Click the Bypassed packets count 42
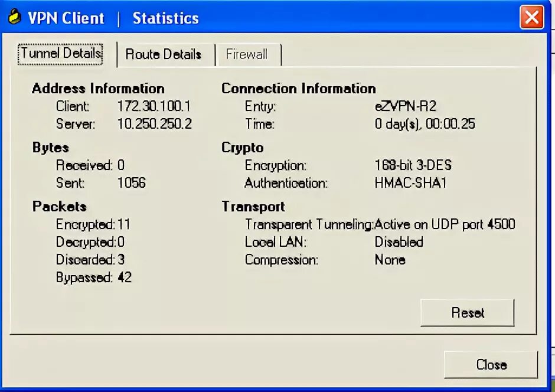Viewport: 555px width, 392px height. click(127, 277)
